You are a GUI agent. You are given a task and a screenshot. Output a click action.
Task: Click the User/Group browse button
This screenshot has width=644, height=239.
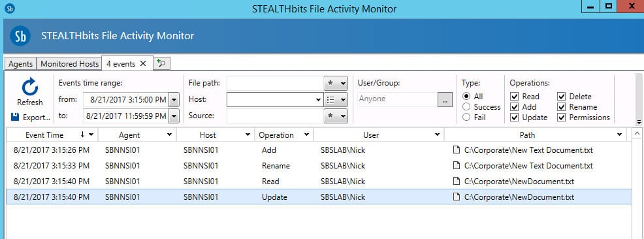[445, 100]
